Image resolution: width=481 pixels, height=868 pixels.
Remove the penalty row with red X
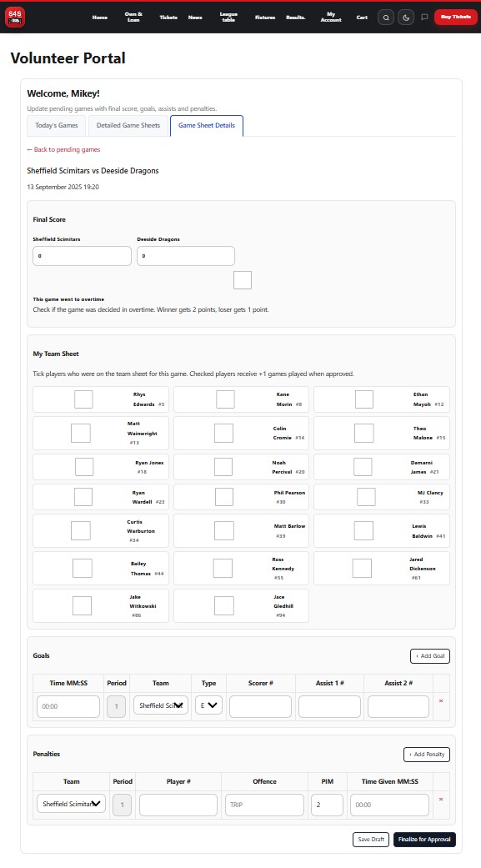click(441, 799)
